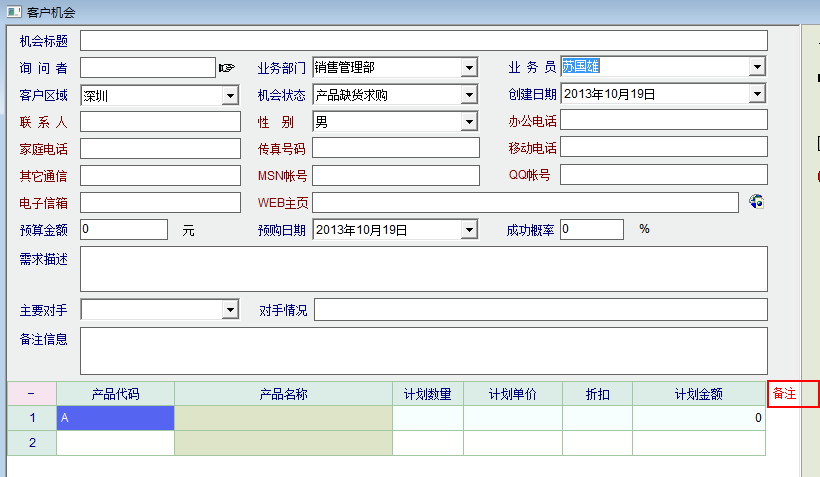The height and width of the screenshot is (477, 820).
Task: Open the 客户区域 dropdown showing 深圳
Action: click(230, 95)
